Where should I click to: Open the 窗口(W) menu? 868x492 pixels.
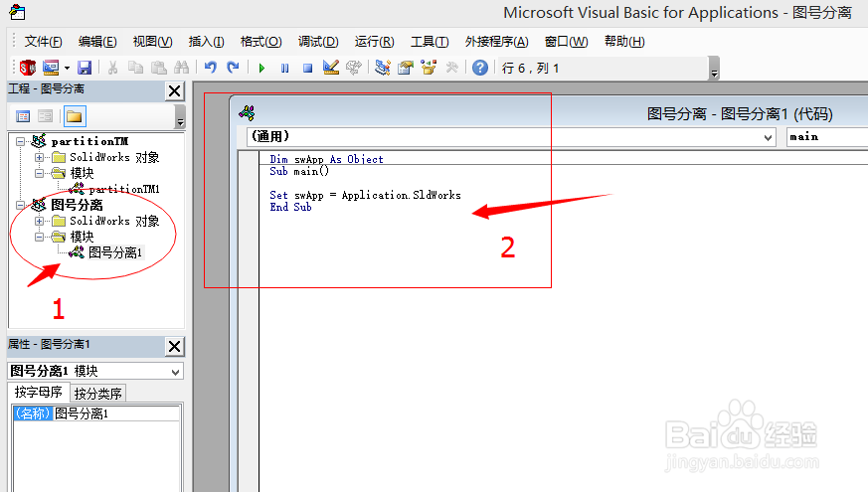click(567, 42)
